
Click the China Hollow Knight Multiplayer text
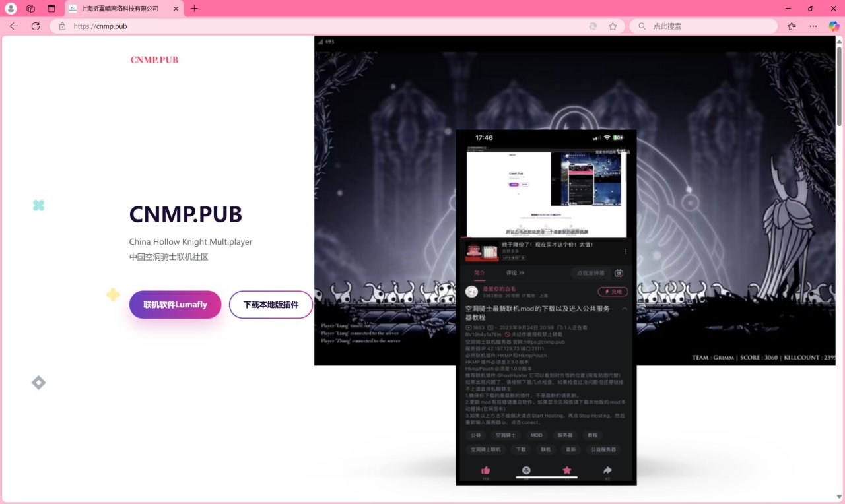pos(191,242)
